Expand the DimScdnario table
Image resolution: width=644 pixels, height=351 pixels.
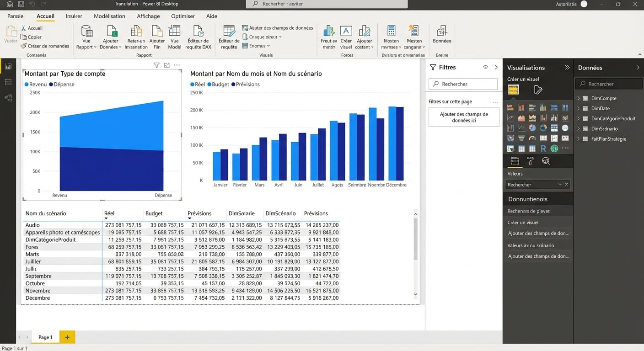pyautogui.click(x=578, y=128)
